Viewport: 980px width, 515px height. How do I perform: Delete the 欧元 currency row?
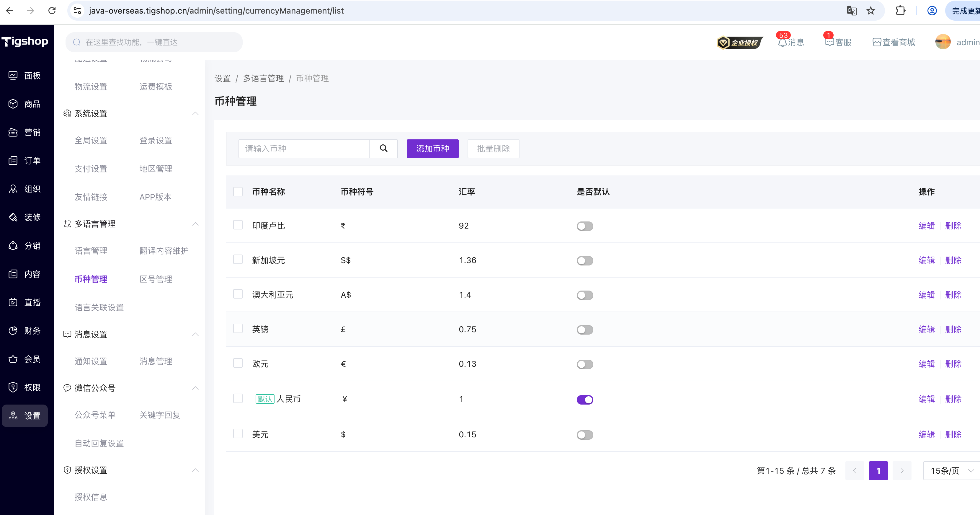coord(953,364)
